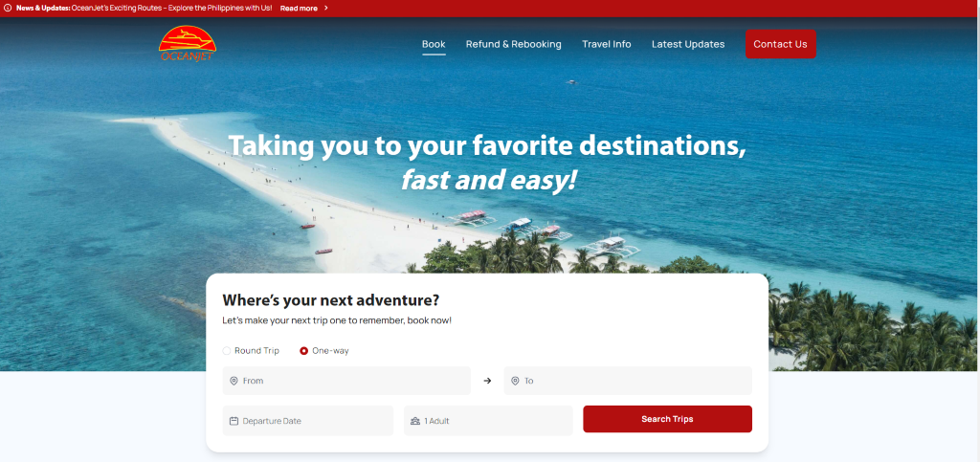Screen dimensions: 980x462
Task: Open Latest Updates in navigation
Action: pos(688,44)
